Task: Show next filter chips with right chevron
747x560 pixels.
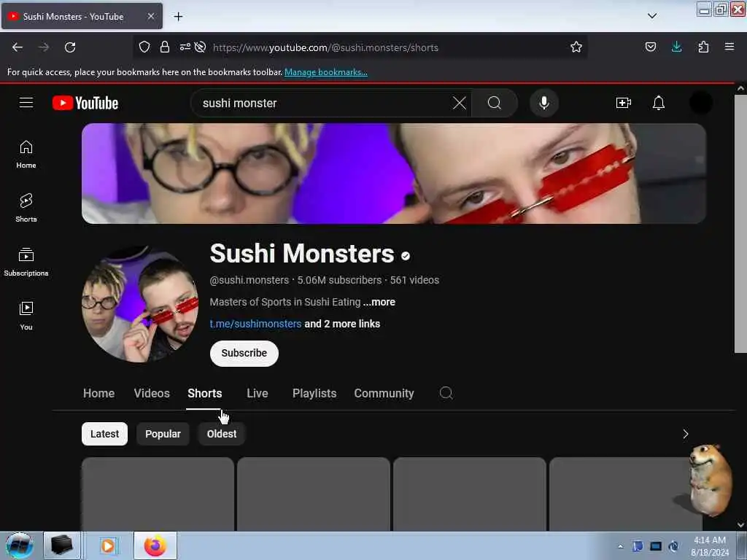Action: pyautogui.click(x=686, y=434)
